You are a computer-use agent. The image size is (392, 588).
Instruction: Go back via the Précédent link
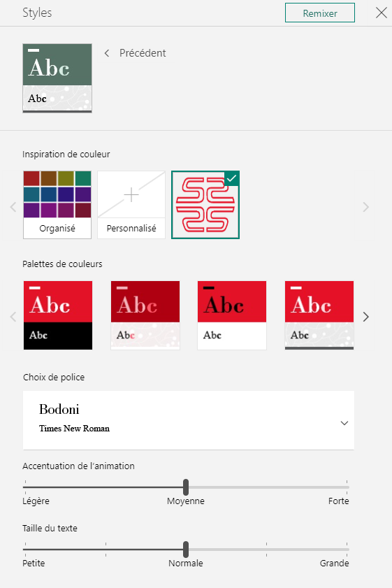143,53
